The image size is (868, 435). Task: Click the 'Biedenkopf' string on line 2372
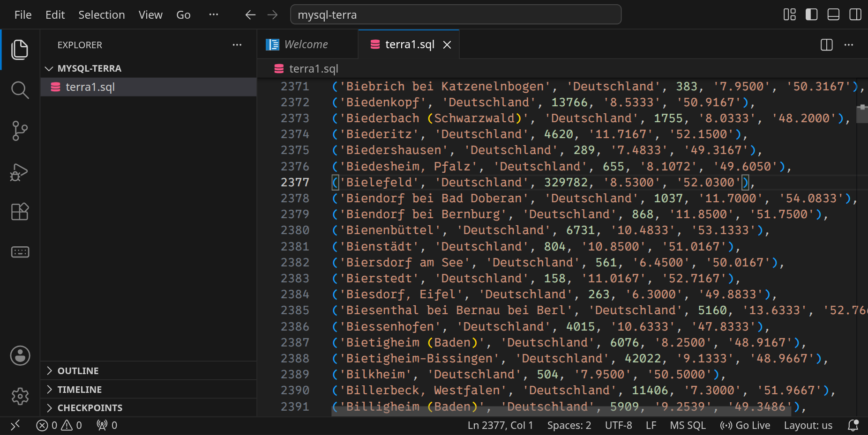(382, 102)
